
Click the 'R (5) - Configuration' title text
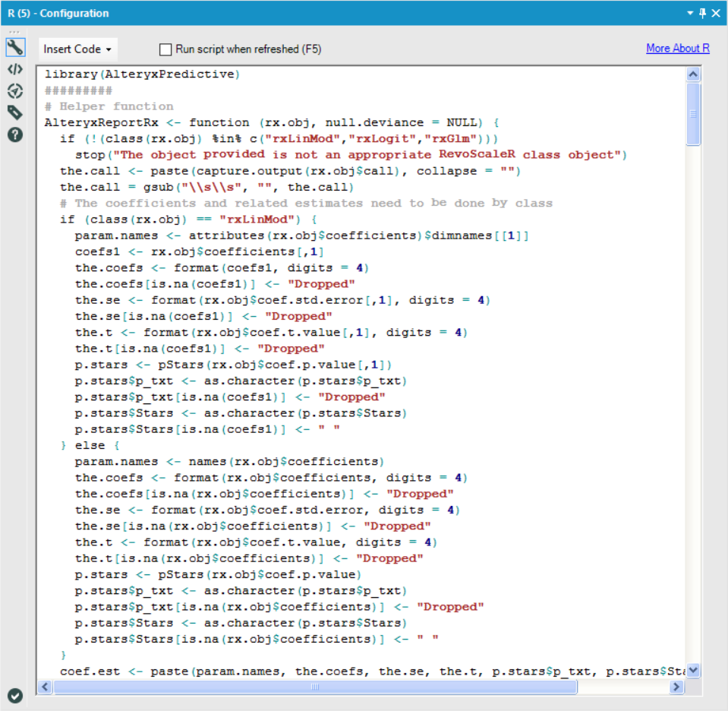pyautogui.click(x=58, y=13)
